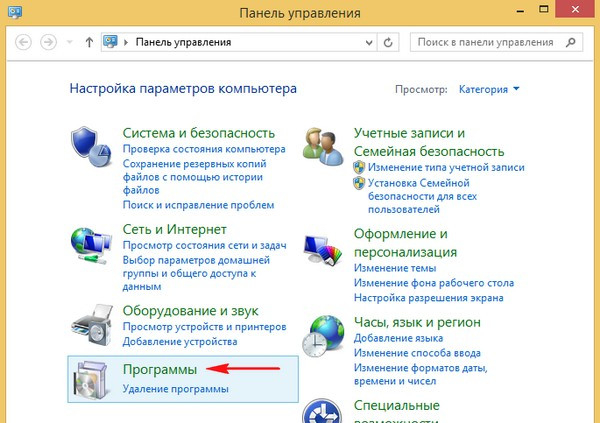The image size is (600, 423).
Task: Click the Ease of Access icon
Action: click(x=324, y=412)
